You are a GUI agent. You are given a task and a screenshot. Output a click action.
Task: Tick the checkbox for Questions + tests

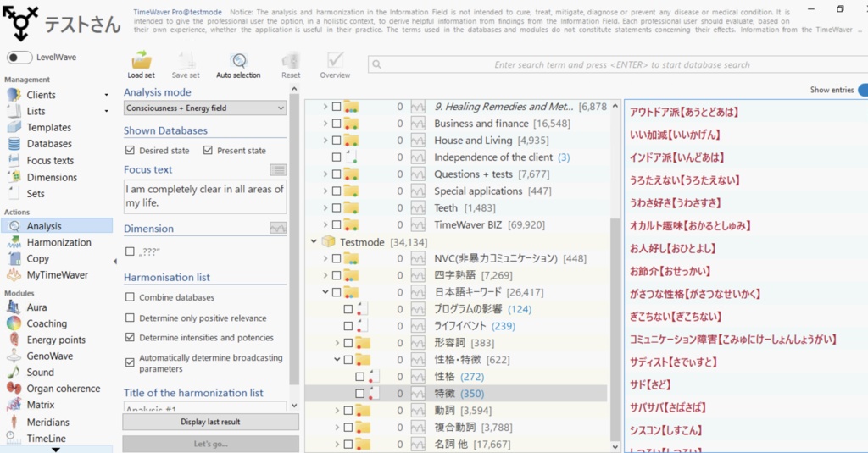337,174
